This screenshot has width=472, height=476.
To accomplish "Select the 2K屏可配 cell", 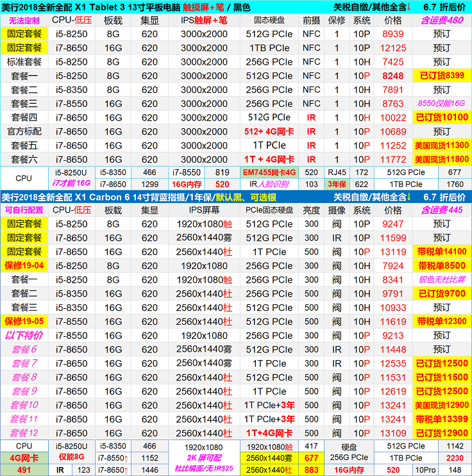I will tap(203, 457).
